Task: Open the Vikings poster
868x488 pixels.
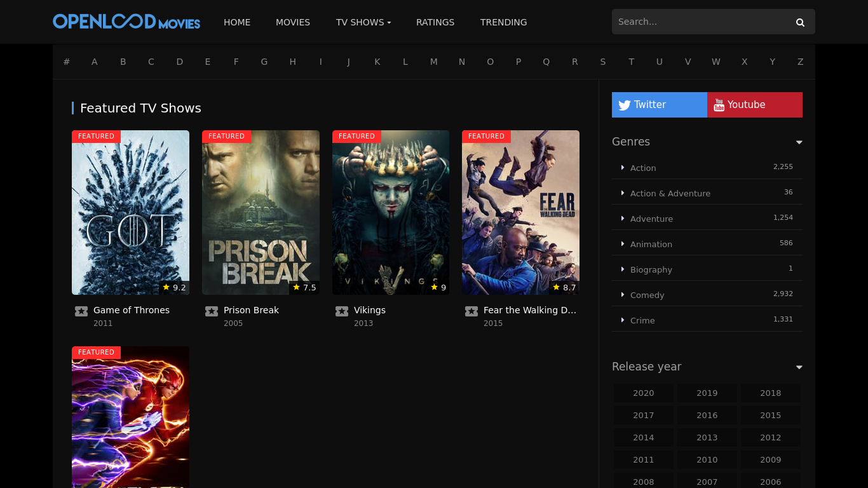Action: tap(391, 212)
